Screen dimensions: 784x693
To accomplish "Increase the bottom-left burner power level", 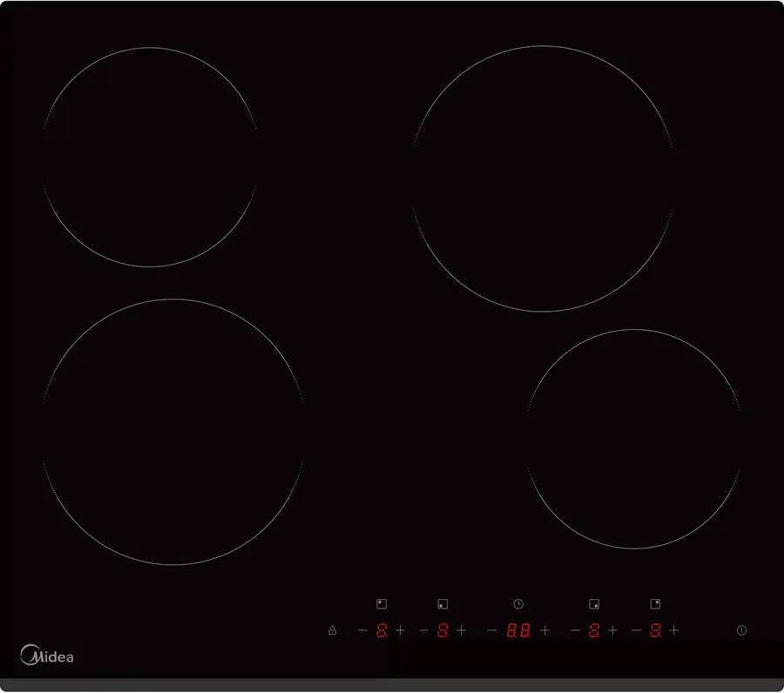I will tap(462, 630).
